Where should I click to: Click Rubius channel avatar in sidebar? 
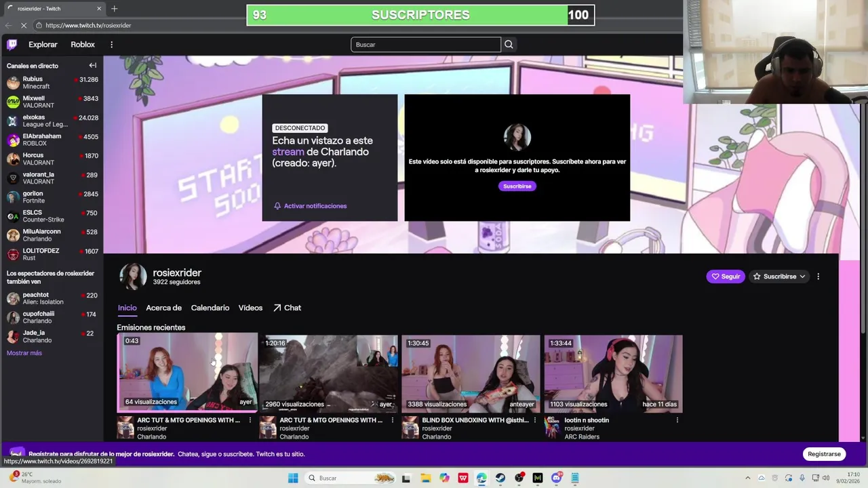[x=13, y=83]
